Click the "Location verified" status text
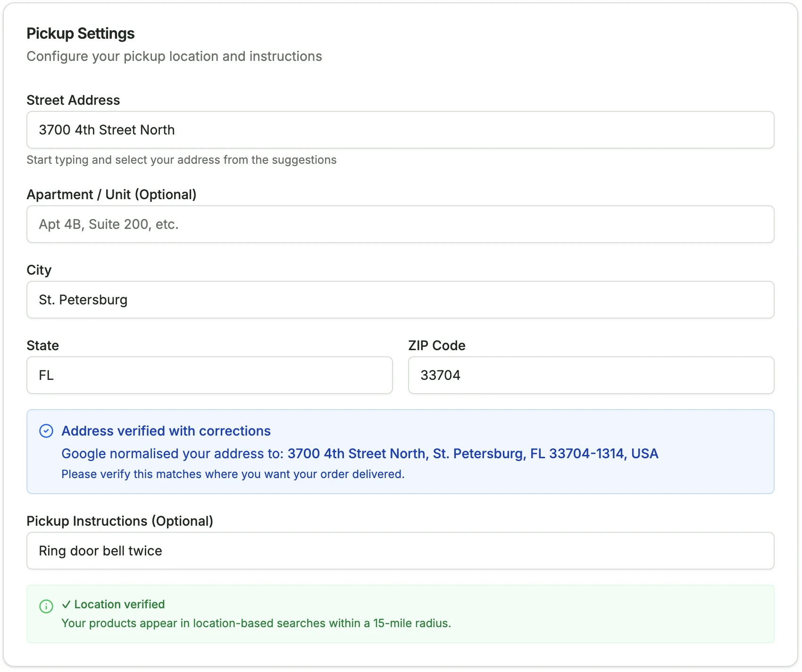 pyautogui.click(x=113, y=605)
